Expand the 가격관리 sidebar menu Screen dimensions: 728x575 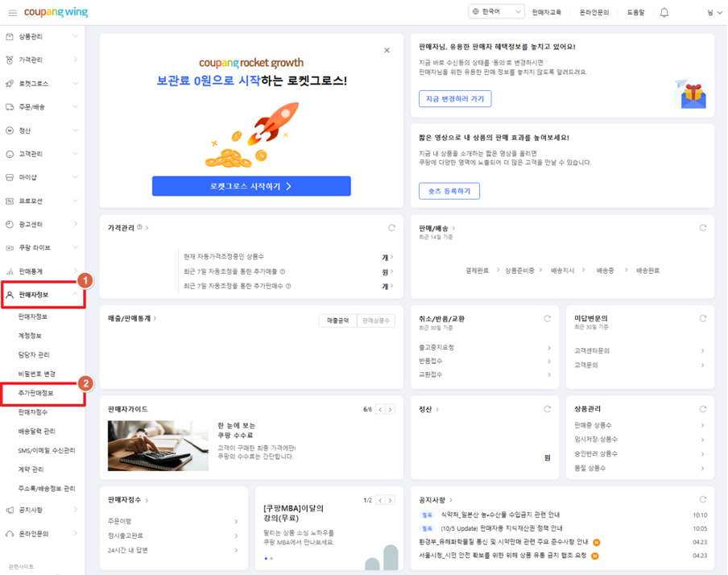point(75,60)
